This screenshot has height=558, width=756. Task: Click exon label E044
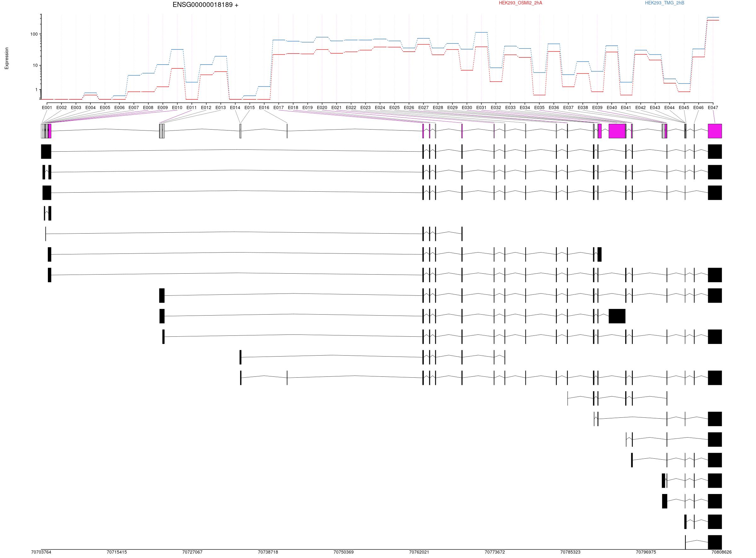[670, 108]
